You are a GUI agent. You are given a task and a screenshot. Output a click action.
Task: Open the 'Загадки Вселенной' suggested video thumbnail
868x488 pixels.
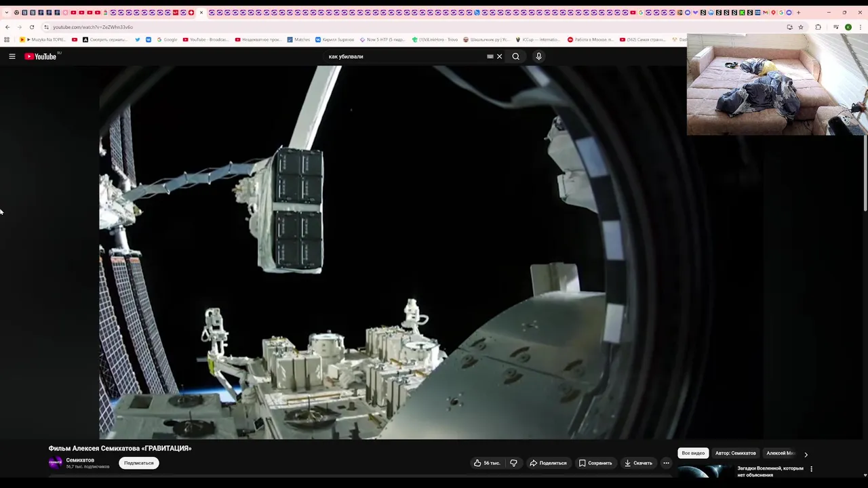[x=705, y=472]
